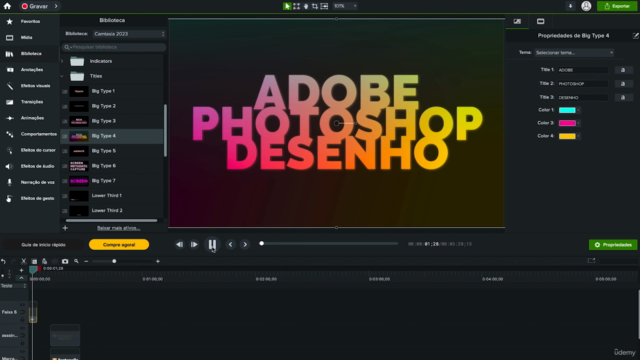
Task: Click the library list vertical scrollbar
Action: click(x=165, y=131)
